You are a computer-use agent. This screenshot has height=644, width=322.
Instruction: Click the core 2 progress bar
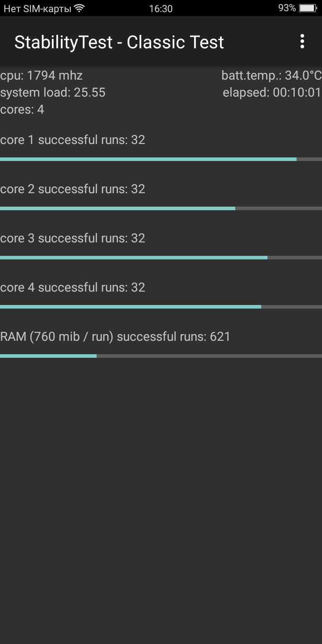coord(161,208)
